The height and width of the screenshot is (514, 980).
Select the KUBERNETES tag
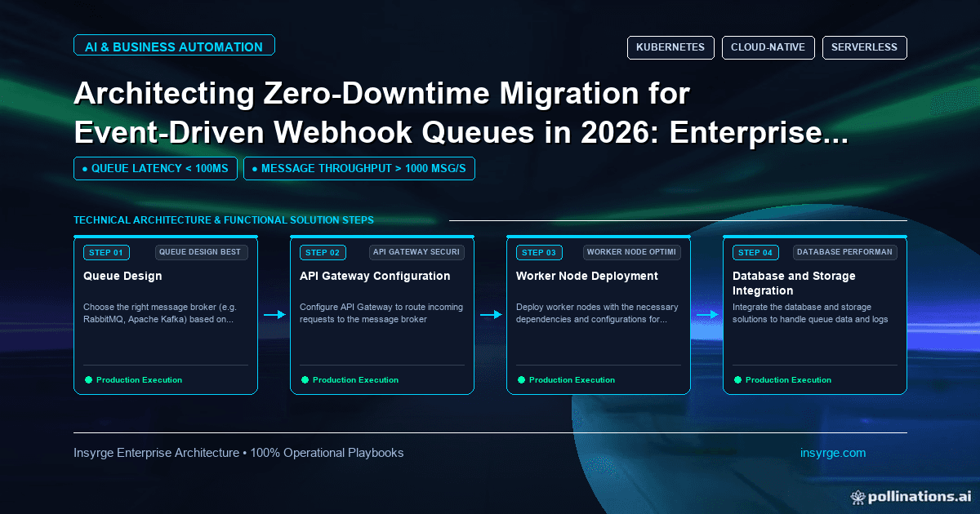(x=670, y=47)
